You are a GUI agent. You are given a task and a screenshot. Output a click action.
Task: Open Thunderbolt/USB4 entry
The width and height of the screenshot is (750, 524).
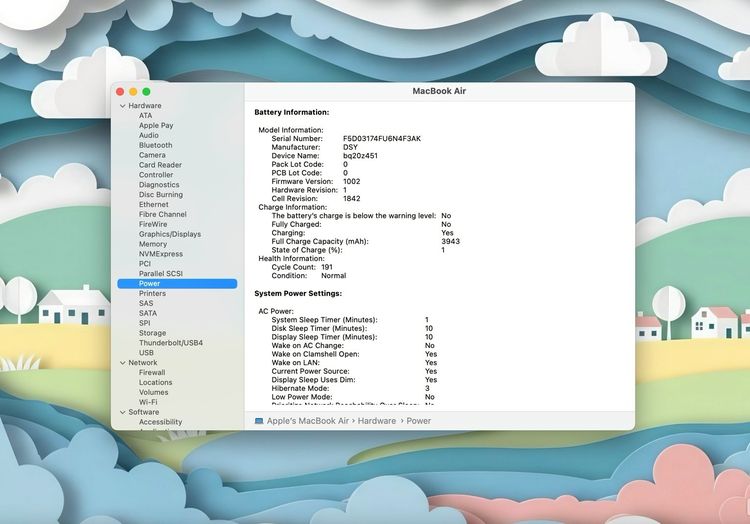171,343
